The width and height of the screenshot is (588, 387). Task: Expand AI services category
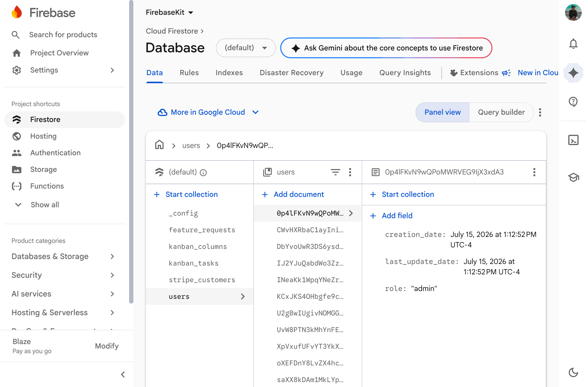(x=63, y=294)
